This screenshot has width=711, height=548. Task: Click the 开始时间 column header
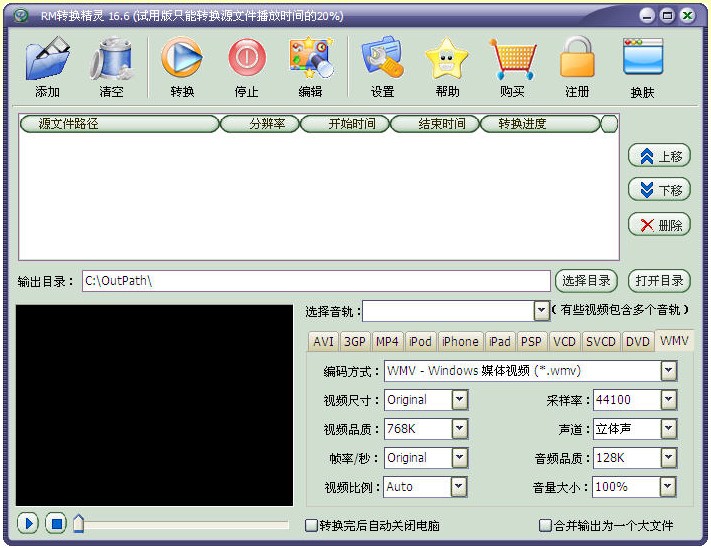345,124
